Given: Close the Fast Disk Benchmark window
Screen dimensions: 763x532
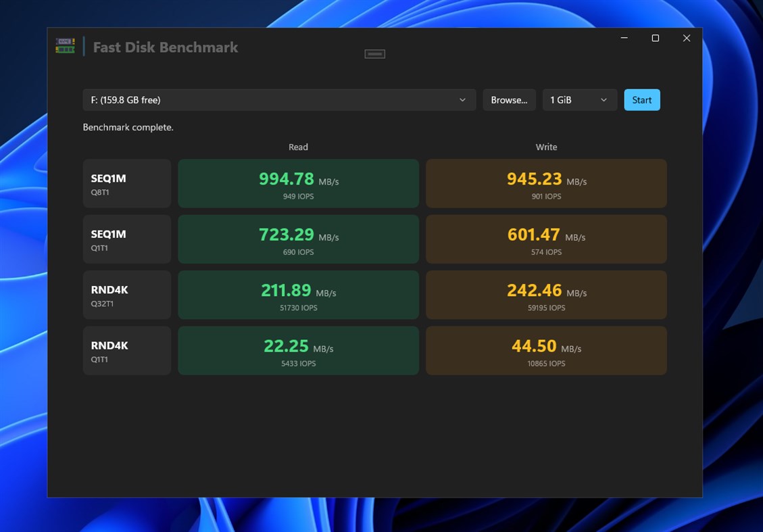Looking at the screenshot, I should click(687, 38).
